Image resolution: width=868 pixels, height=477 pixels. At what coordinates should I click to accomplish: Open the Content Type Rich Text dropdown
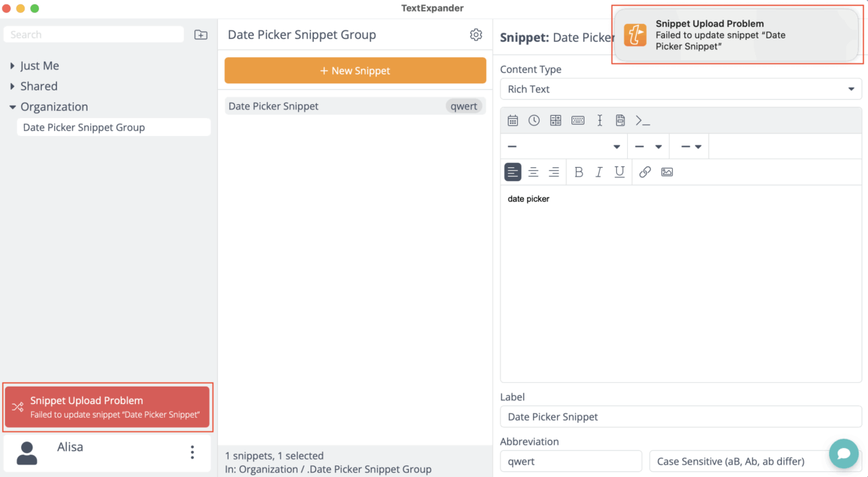680,89
